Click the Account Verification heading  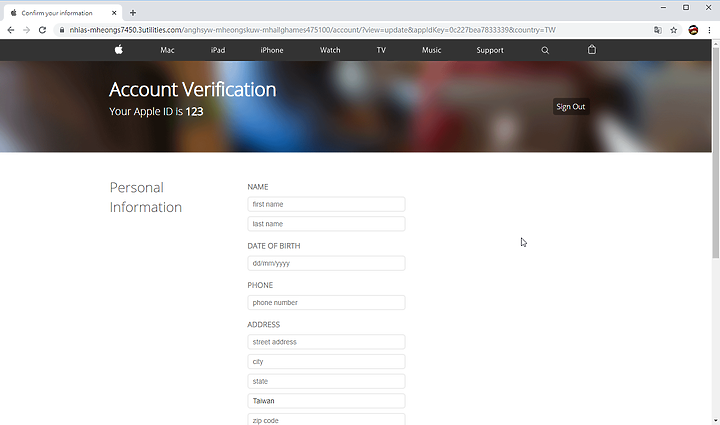click(192, 89)
